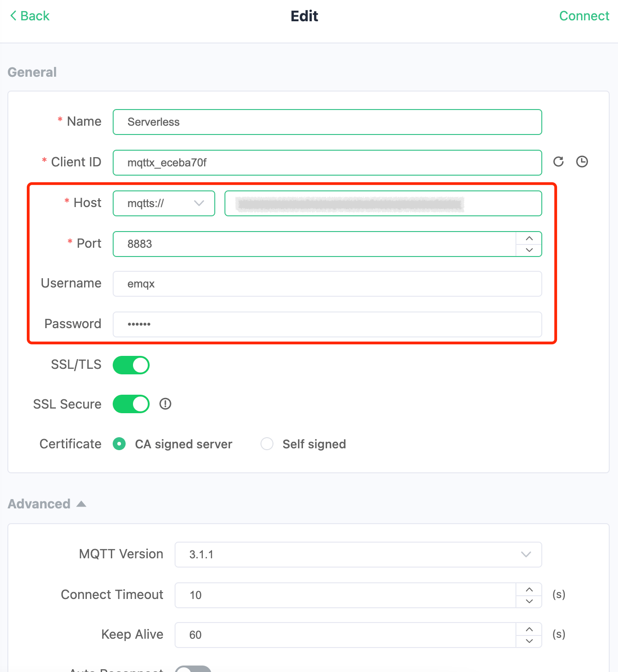Decrease Keep Alive with down arrow
The width and height of the screenshot is (618, 672).
[529, 641]
